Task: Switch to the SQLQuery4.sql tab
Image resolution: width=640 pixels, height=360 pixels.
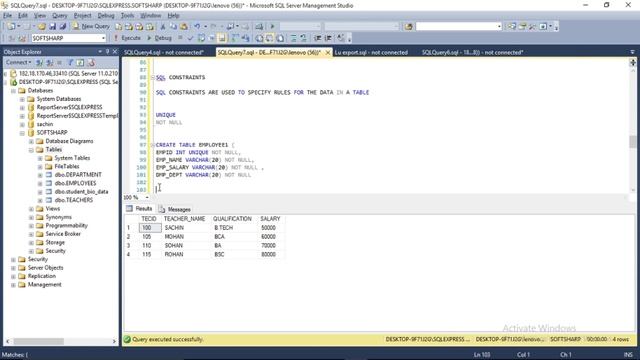Action: pyautogui.click(x=164, y=52)
